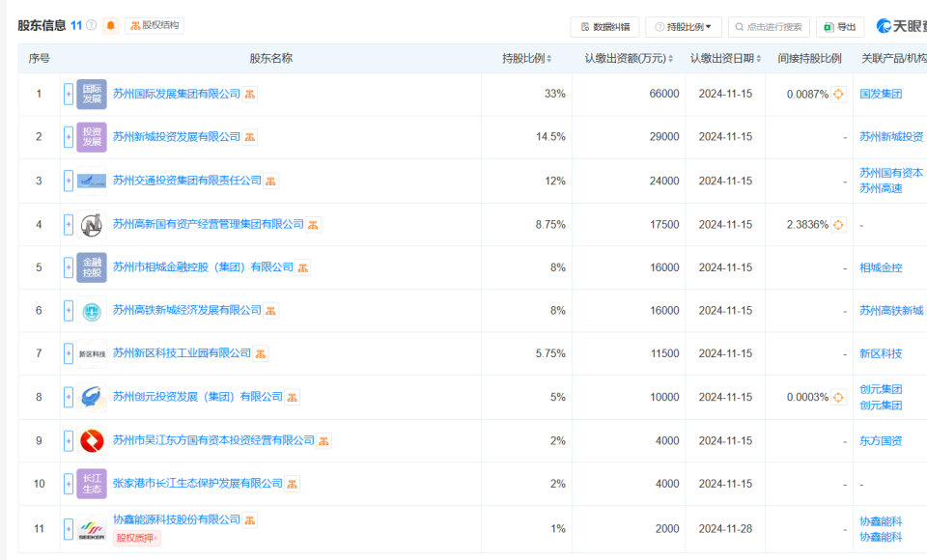Sort by 认缴出资额(万元) column header
The width and height of the screenshot is (927, 560).
629,59
